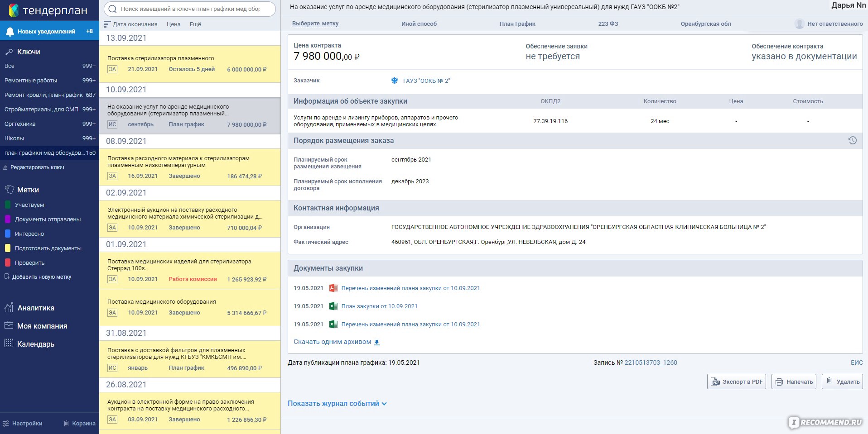Open ГАУЗ "ООКБ № 2" customer link
The image size is (868, 434).
(x=426, y=81)
